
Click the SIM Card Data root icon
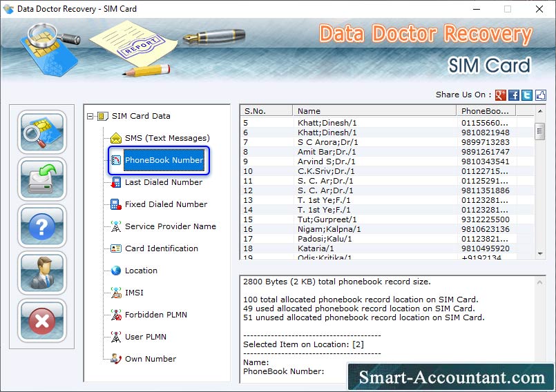tap(102, 116)
